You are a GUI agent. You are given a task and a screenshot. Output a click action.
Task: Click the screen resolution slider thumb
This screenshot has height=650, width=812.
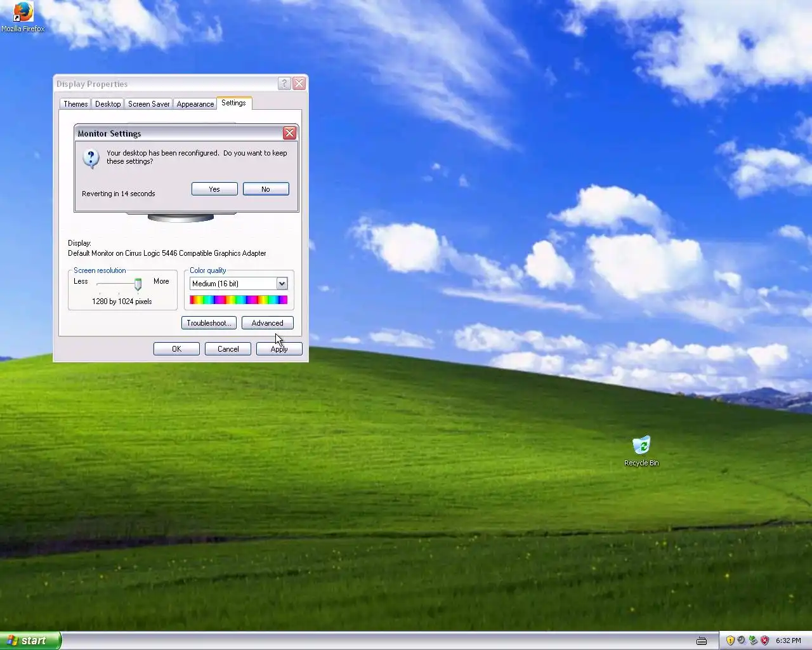point(138,284)
